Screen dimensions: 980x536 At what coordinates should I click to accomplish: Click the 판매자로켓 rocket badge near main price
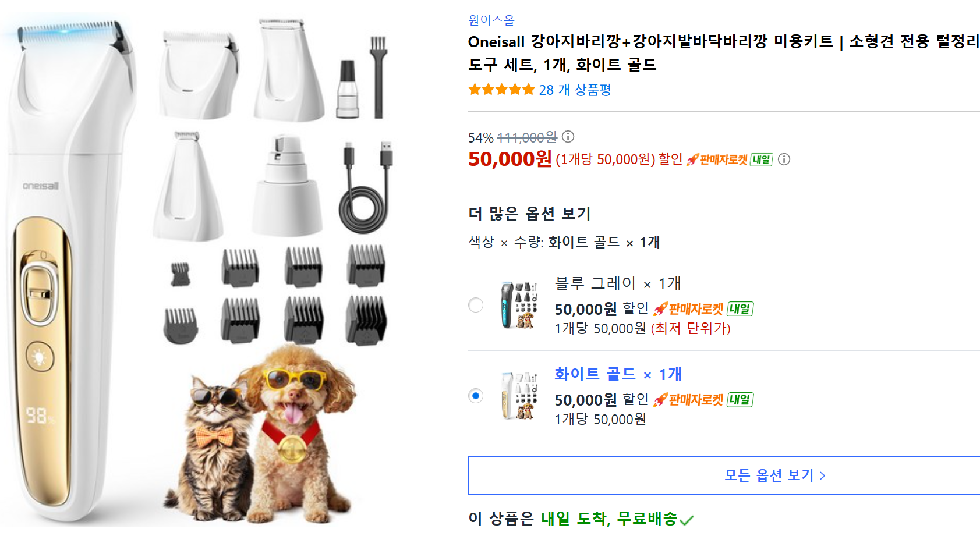pos(717,159)
